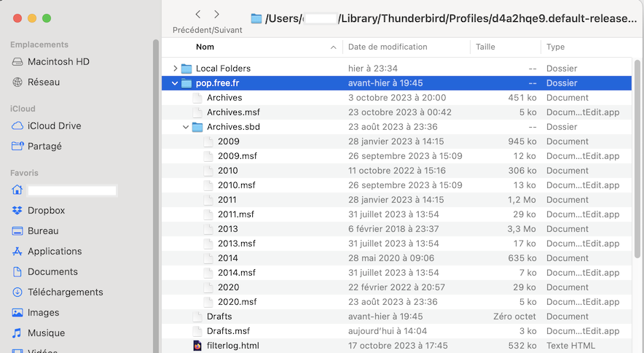Click the Back navigation arrow
644x353 pixels.
tap(198, 15)
